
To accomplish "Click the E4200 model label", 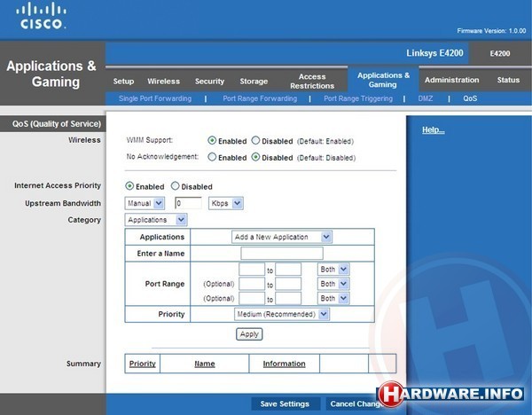I will click(x=500, y=53).
